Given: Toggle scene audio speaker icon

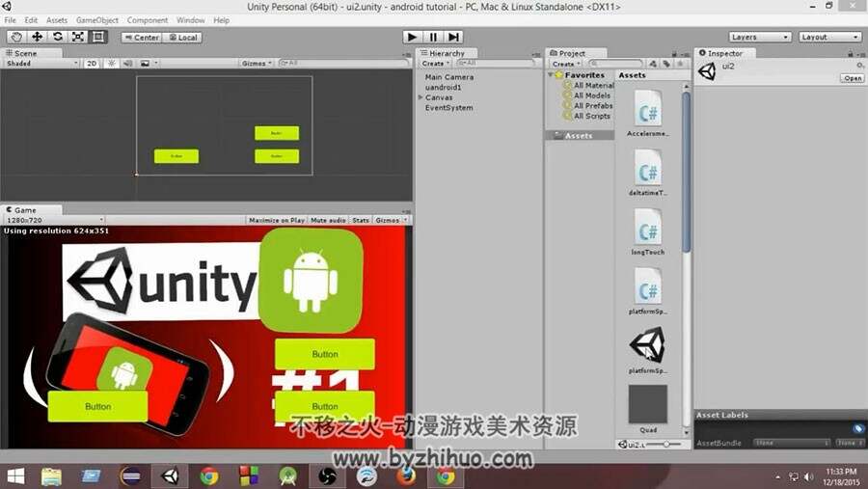Looking at the screenshot, I should click(x=128, y=64).
